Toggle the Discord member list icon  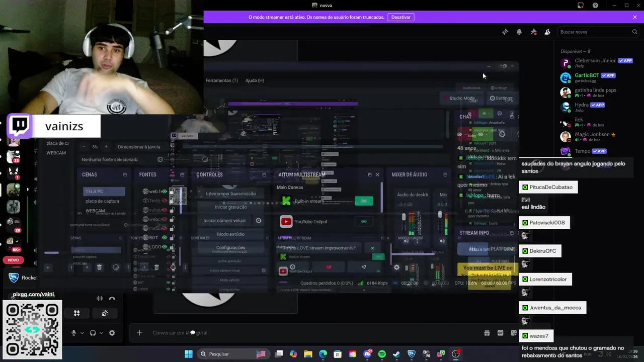click(547, 32)
